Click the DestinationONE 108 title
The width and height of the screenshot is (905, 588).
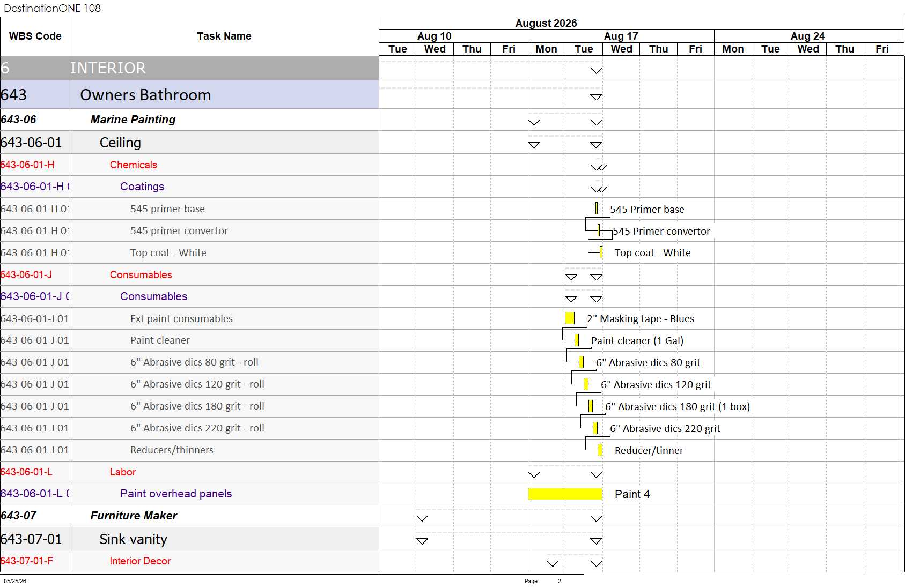pyautogui.click(x=52, y=8)
